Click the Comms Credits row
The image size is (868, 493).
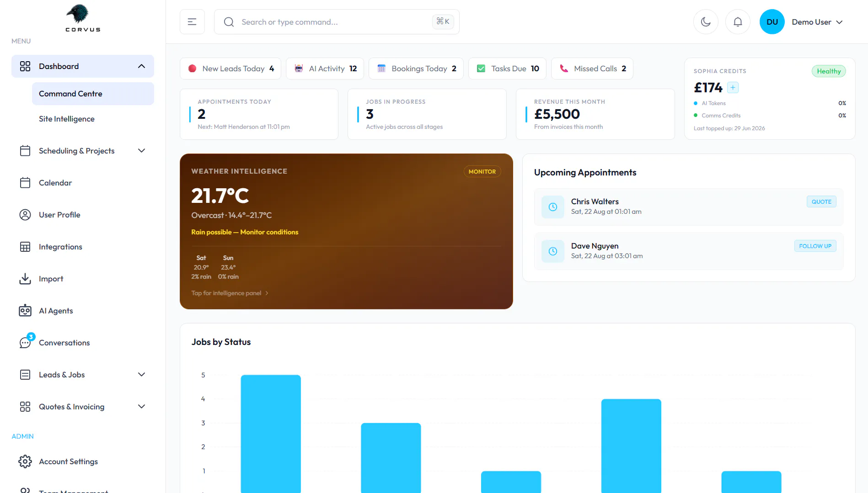click(x=770, y=116)
